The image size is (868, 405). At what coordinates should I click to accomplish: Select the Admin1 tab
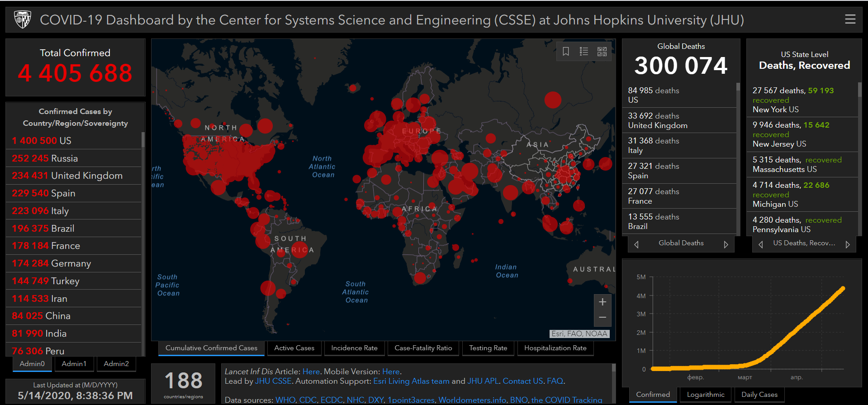tap(74, 364)
